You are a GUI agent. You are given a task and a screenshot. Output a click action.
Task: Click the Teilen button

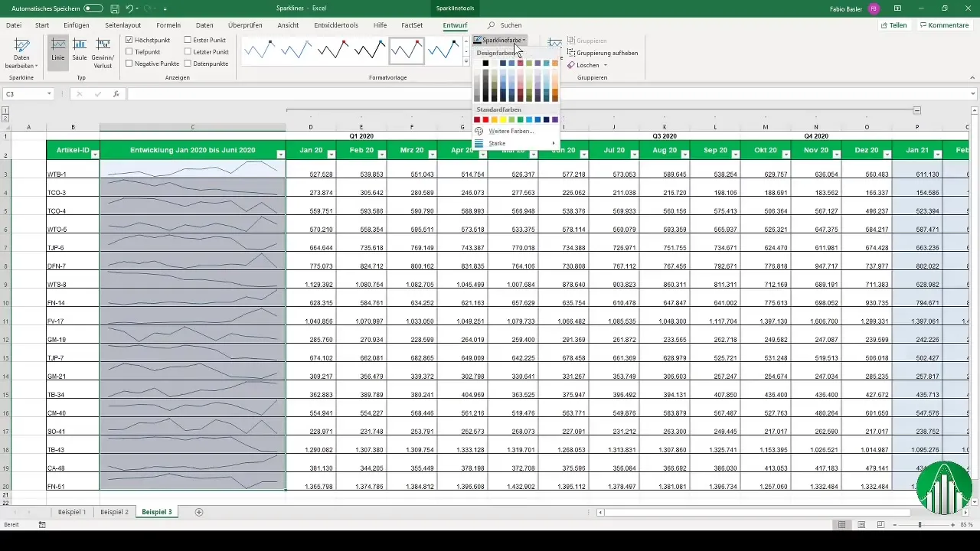coord(893,25)
